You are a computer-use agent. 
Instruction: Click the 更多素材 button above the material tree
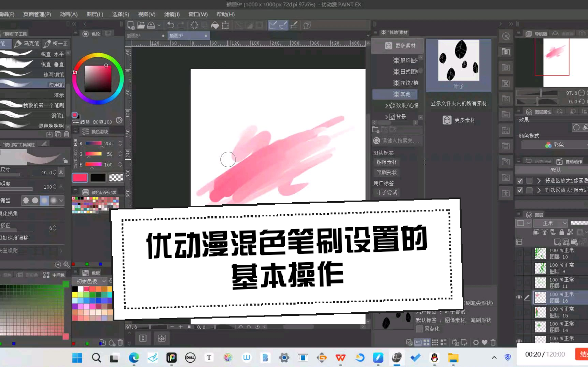click(x=397, y=46)
